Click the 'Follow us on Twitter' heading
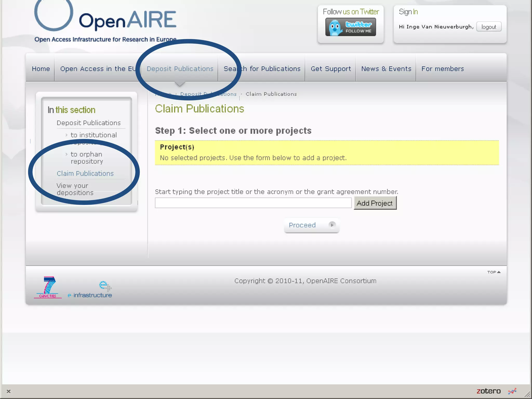This screenshot has height=399, width=532. (351, 12)
